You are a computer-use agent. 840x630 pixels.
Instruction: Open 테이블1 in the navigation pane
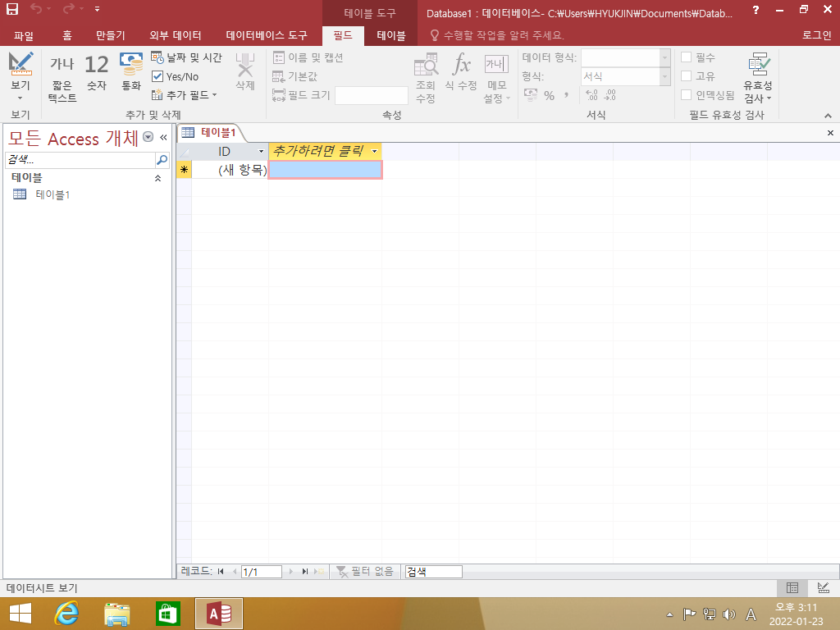[52, 194]
